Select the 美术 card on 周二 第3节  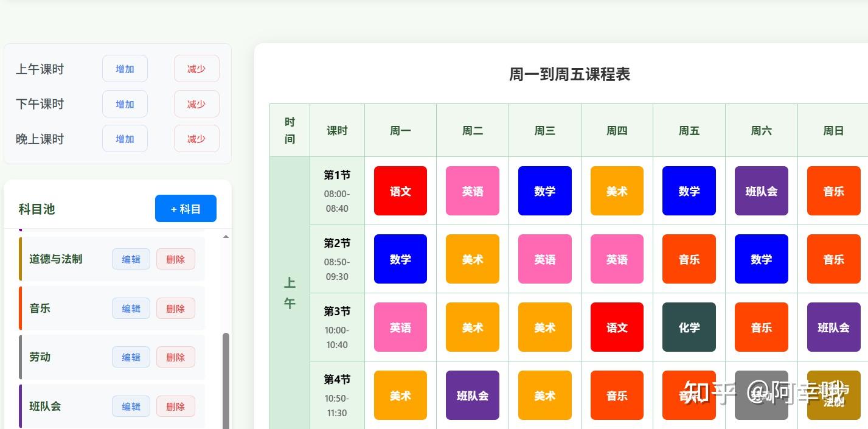[473, 327]
